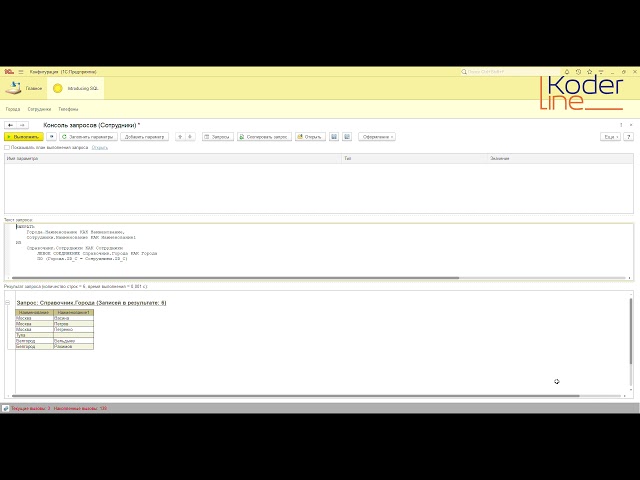Image resolution: width=640 pixels, height=480 pixels.
Task: Select the last Белгород cell
Action: (34, 347)
